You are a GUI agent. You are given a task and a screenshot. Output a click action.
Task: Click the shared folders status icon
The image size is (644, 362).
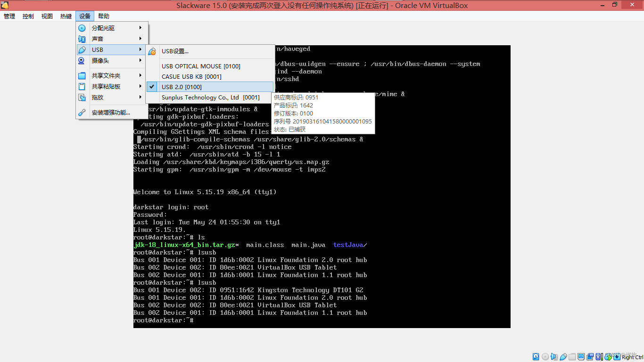572,356
